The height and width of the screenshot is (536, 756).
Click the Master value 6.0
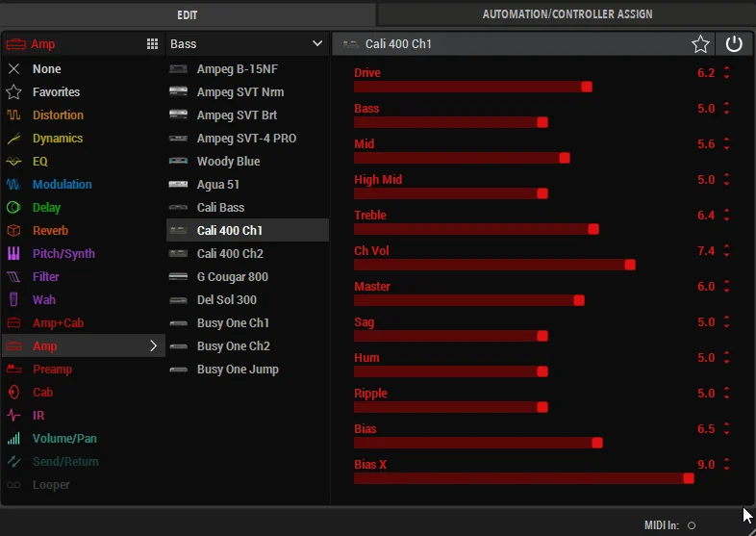[706, 287]
